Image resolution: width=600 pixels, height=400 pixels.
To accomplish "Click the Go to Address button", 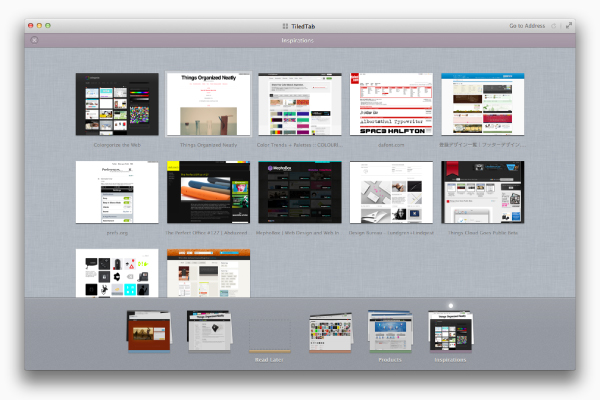I will tap(527, 24).
